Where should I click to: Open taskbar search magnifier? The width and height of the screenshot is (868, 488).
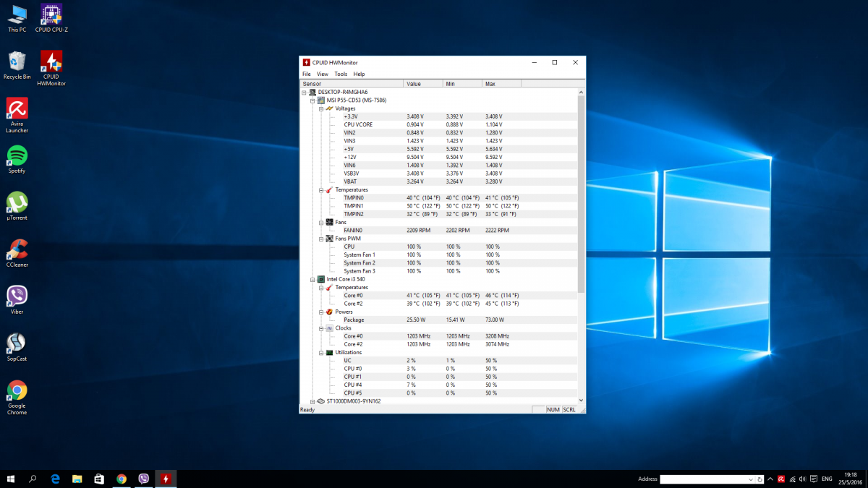pyautogui.click(x=33, y=479)
